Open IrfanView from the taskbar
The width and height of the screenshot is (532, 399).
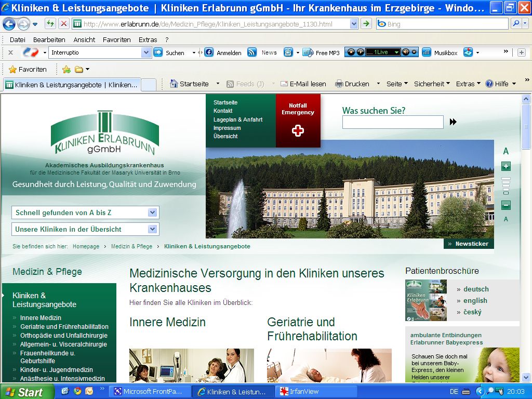(315, 392)
